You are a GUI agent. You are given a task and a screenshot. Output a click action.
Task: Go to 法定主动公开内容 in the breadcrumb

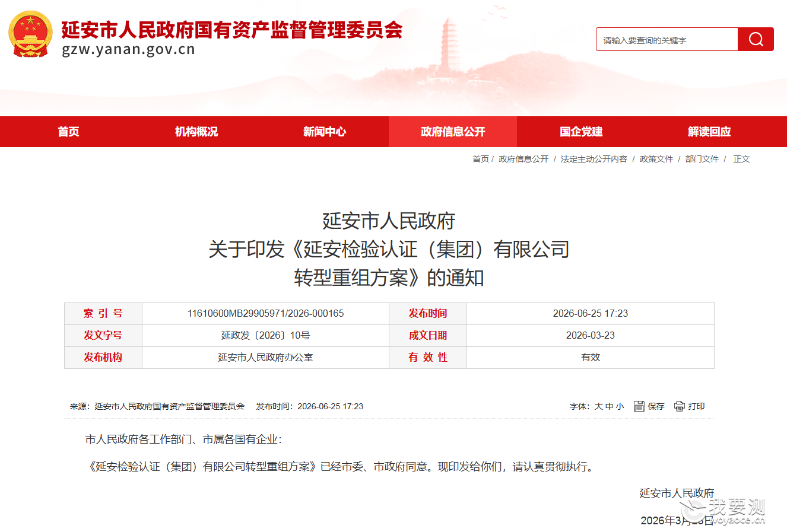click(x=594, y=159)
